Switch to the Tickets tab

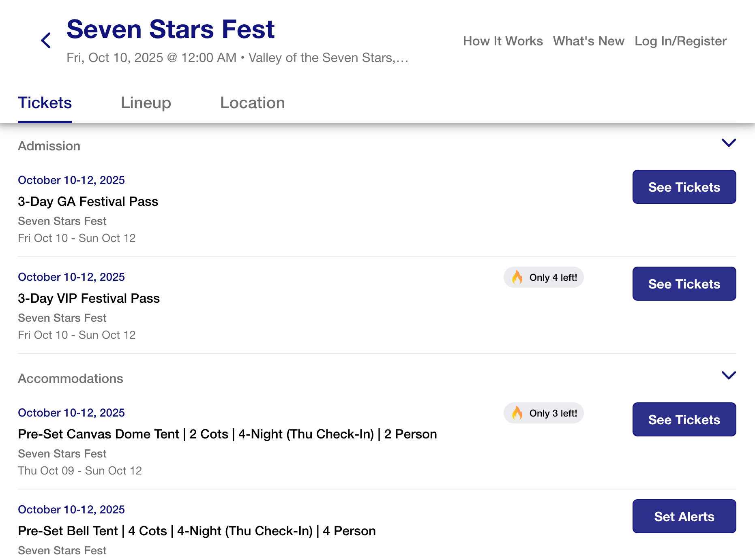coord(45,103)
